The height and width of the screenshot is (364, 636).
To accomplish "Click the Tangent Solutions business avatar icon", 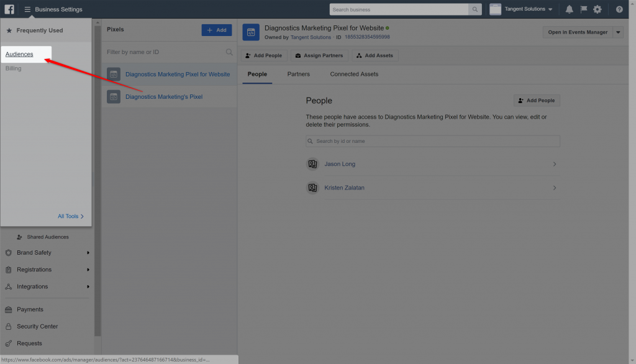I will click(x=495, y=9).
